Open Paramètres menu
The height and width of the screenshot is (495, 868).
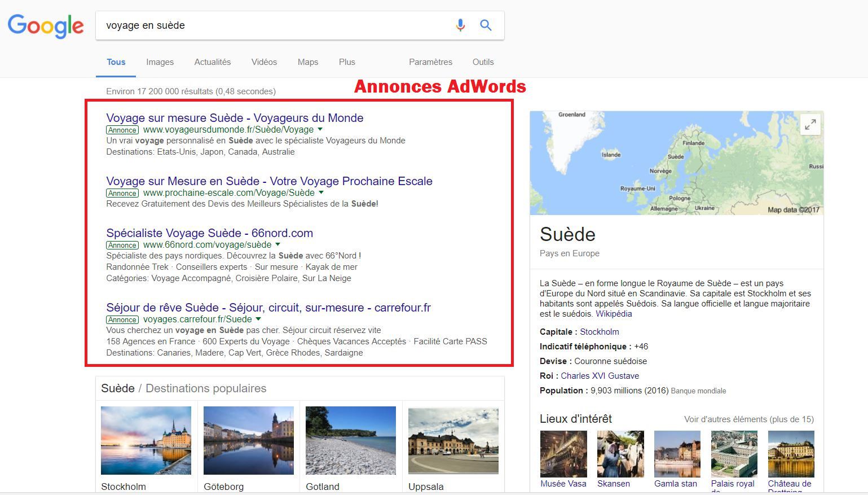pyautogui.click(x=430, y=62)
